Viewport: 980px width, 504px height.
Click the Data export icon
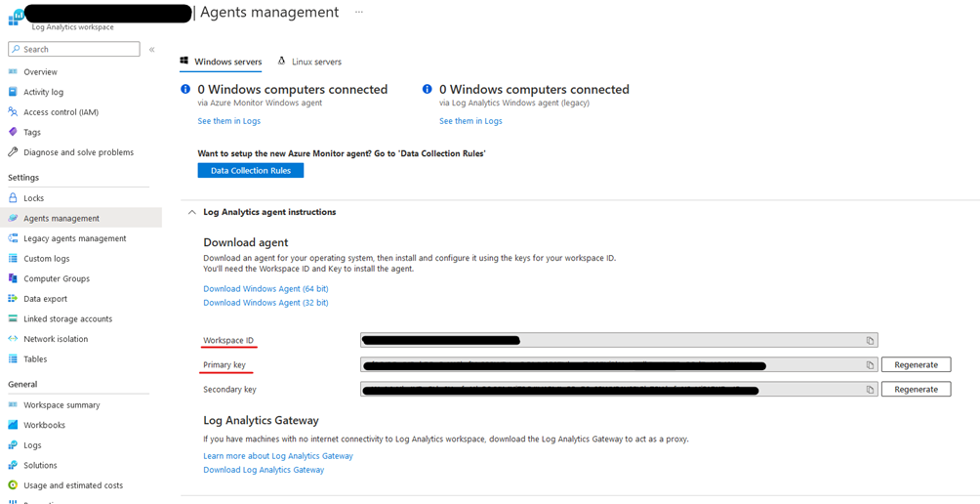click(x=13, y=299)
